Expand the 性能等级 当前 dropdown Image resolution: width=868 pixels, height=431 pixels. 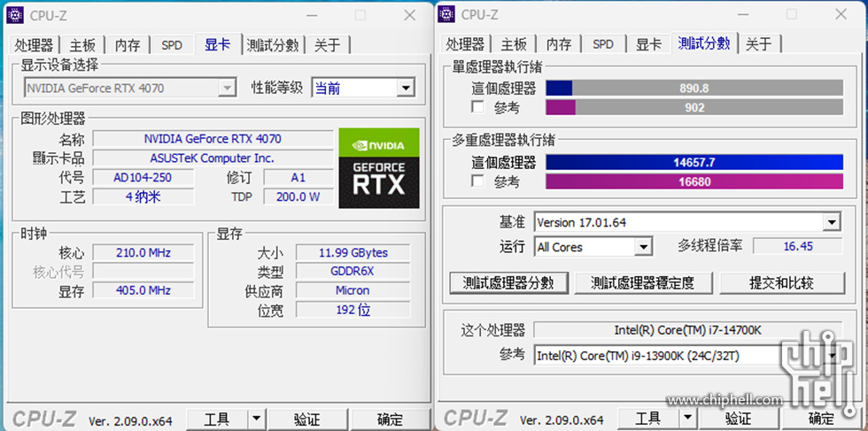coord(407,88)
